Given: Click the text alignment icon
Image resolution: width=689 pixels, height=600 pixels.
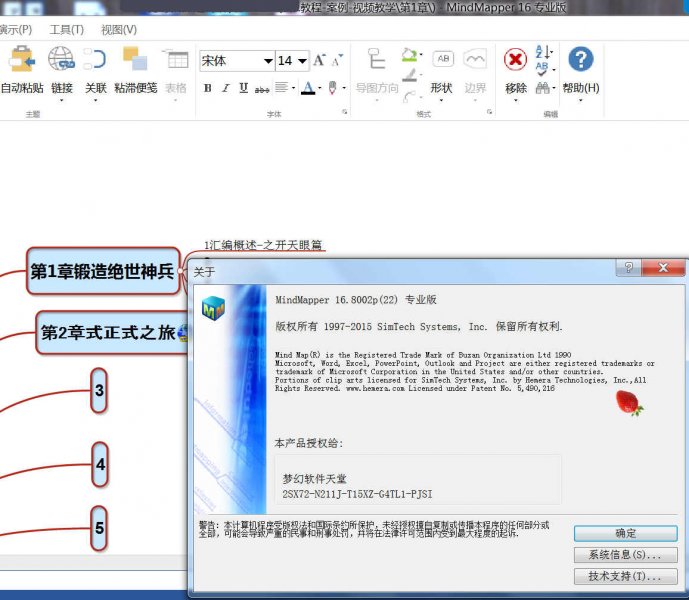Looking at the screenshot, I should 281,88.
